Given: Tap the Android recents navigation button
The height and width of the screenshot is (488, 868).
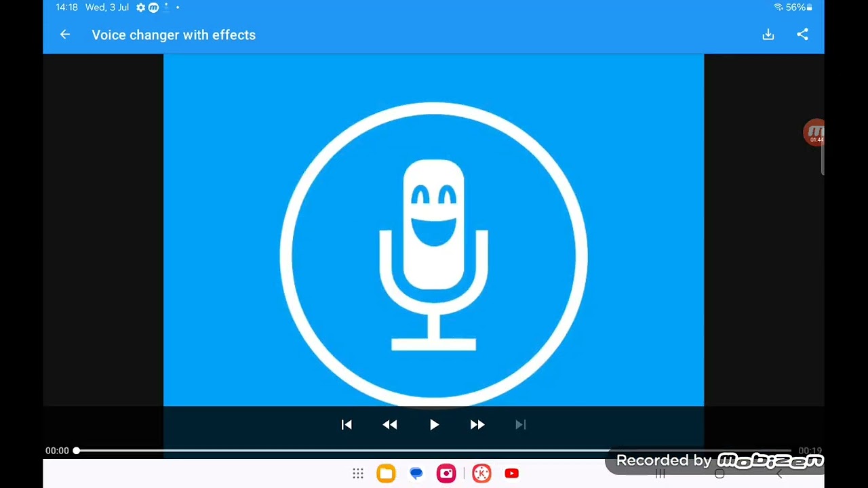Looking at the screenshot, I should click(660, 474).
